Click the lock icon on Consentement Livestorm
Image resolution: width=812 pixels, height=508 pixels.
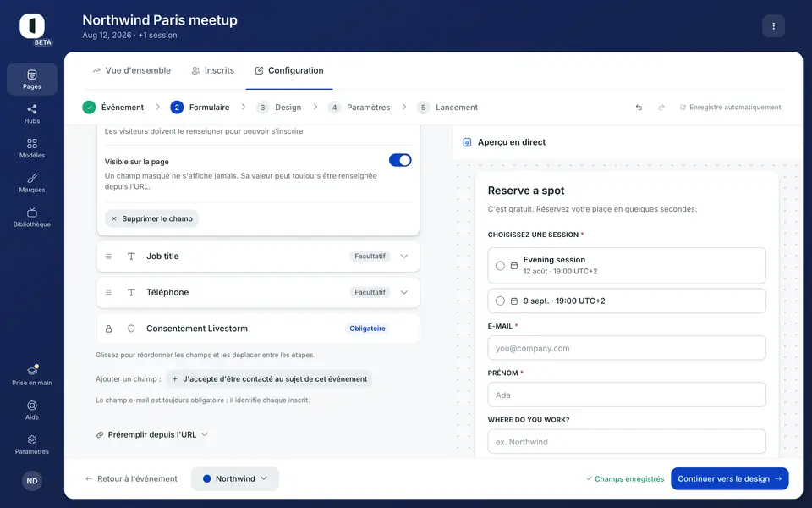pos(109,329)
